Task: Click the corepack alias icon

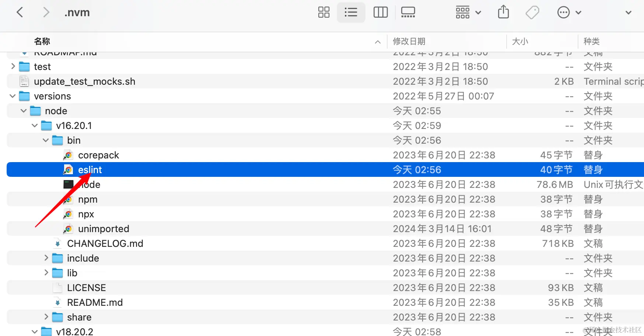Action: pos(68,155)
